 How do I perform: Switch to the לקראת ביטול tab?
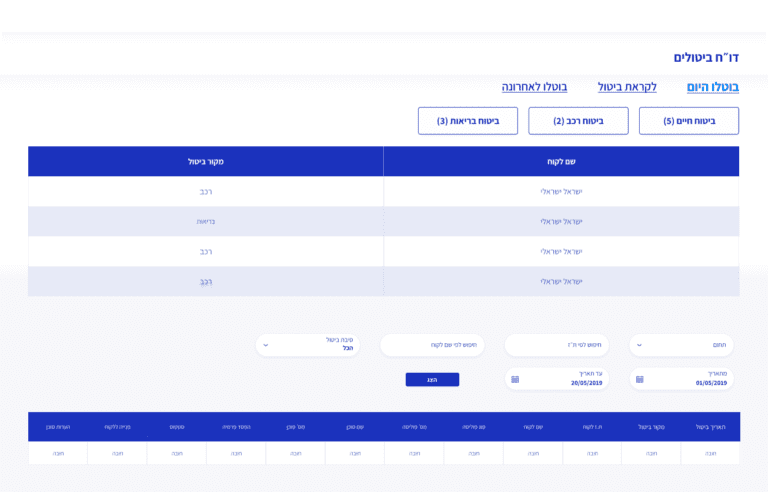[x=627, y=87]
